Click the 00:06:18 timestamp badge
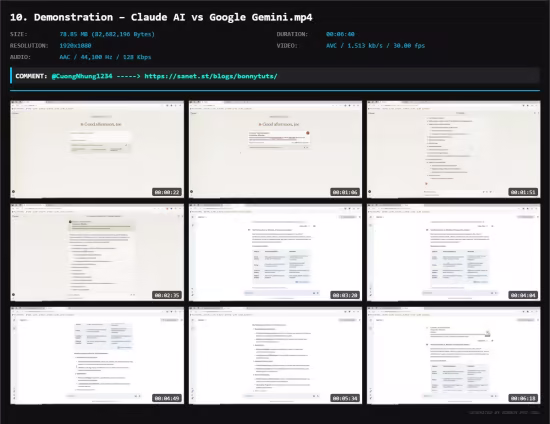 point(523,398)
